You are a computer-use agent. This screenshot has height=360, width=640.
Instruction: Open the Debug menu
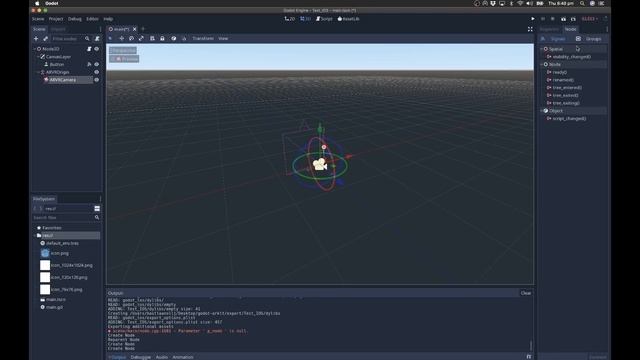75,19
